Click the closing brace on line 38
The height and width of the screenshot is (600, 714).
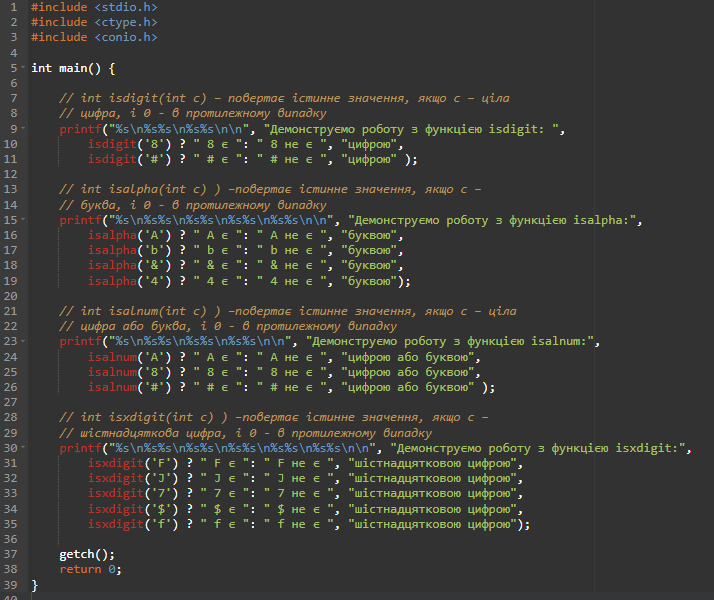(x=35, y=584)
